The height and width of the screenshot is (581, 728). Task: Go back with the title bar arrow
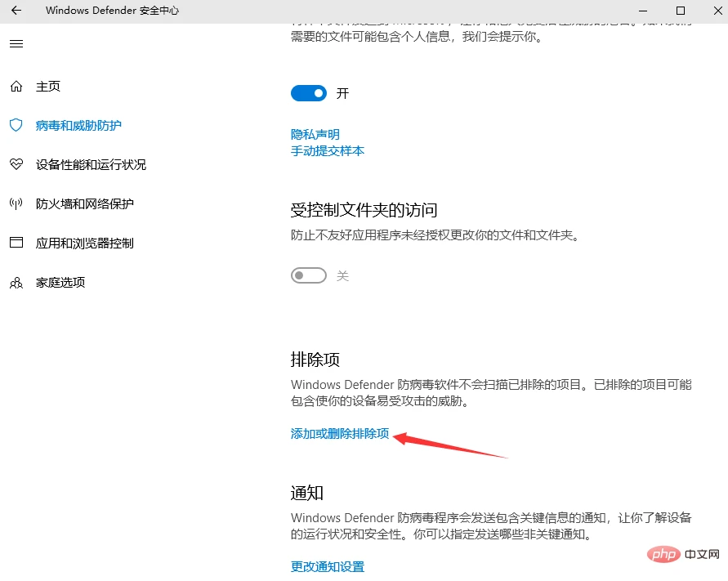(x=16, y=11)
